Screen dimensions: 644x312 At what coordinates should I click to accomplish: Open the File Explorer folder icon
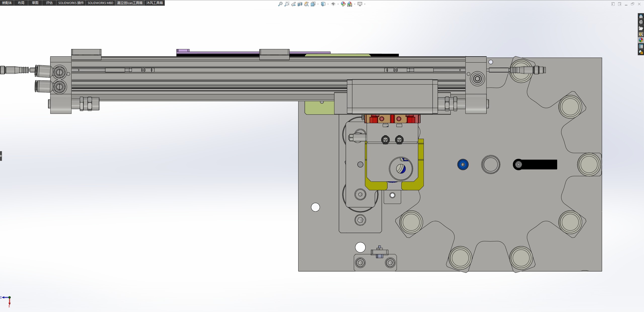point(641,28)
